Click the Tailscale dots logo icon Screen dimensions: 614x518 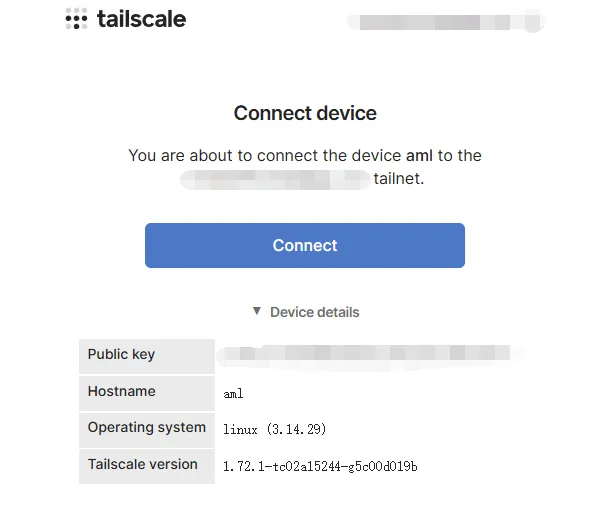(77, 19)
